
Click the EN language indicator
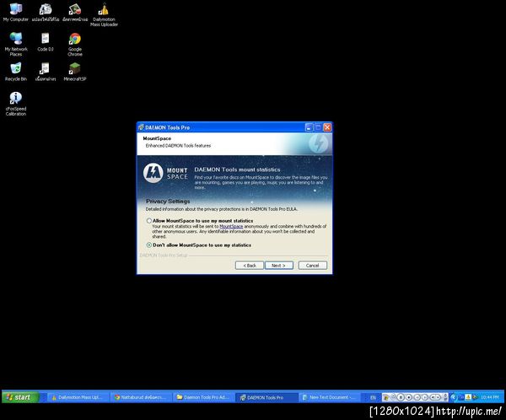click(373, 397)
